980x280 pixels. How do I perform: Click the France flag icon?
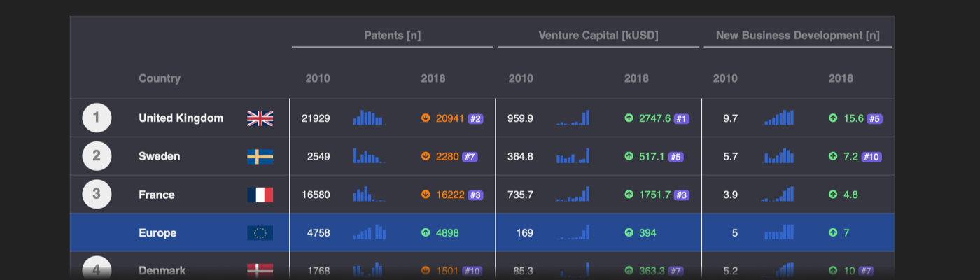point(260,195)
